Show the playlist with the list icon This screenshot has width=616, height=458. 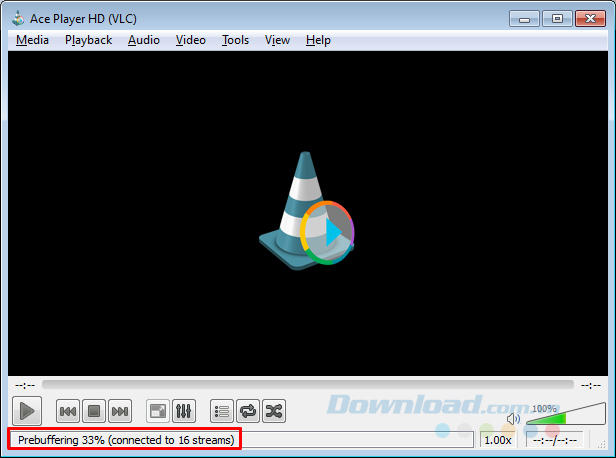[222, 411]
